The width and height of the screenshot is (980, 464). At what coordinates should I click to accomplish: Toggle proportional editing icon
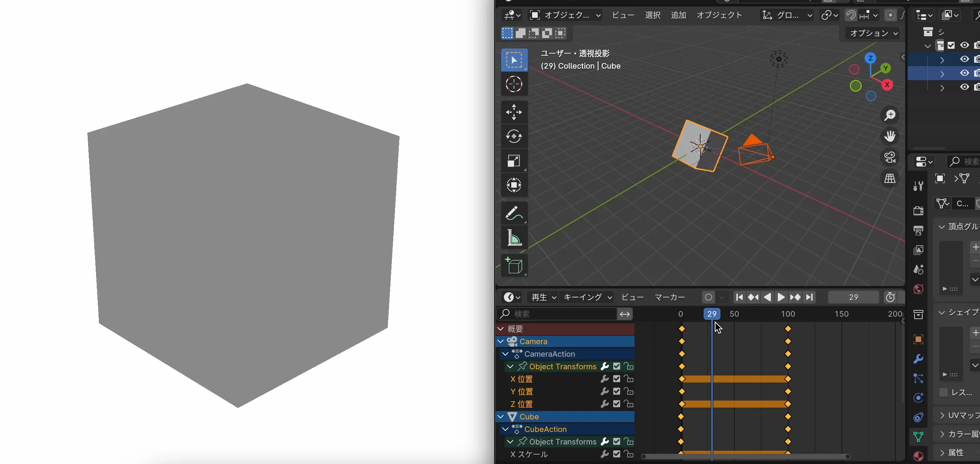tap(890, 15)
